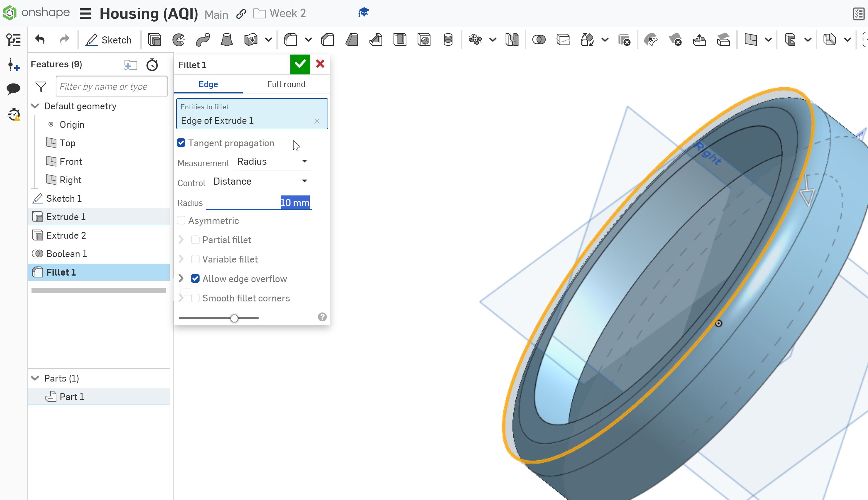Screen dimensions: 868x500
Task: Select the External thread tool
Action: tap(448, 39)
